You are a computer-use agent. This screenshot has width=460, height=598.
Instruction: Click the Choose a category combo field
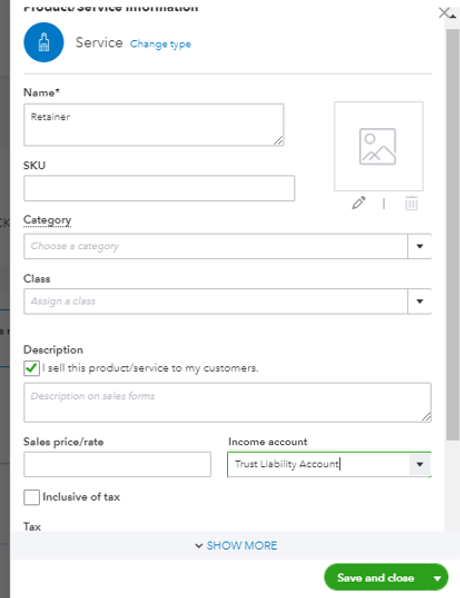click(x=216, y=246)
